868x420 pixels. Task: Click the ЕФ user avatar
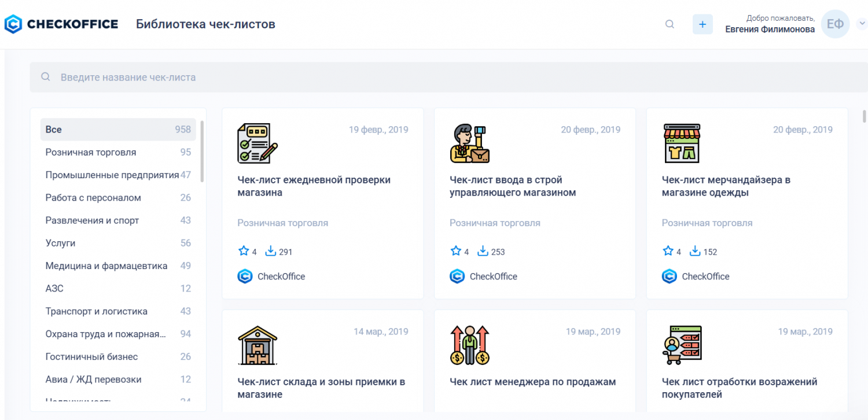835,24
